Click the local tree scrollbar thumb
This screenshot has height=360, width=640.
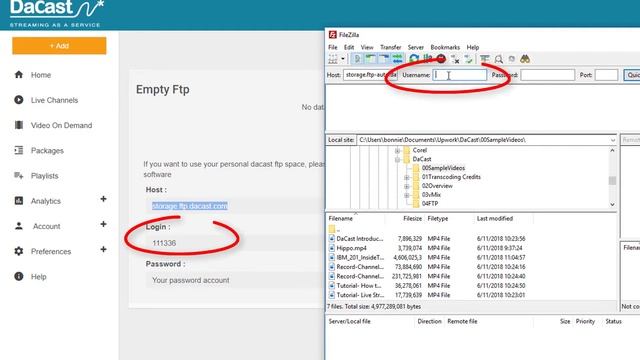[612, 180]
